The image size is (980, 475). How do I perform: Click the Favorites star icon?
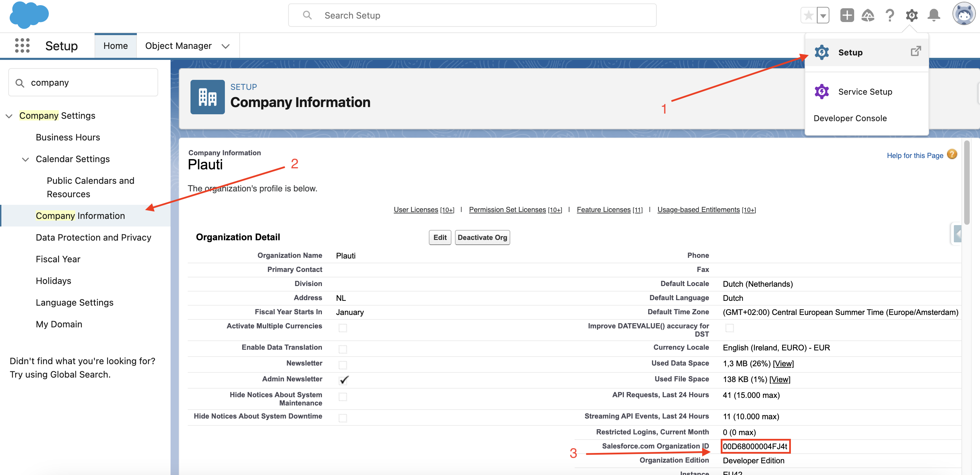[808, 15]
